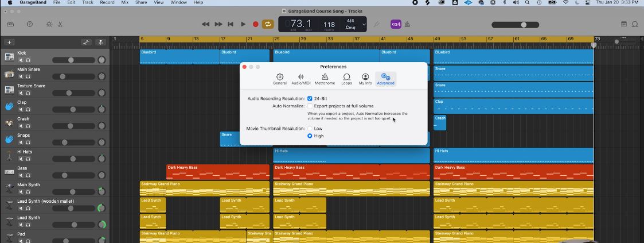Mute the Main Snare track
644x243 pixels.
[x=21, y=77]
